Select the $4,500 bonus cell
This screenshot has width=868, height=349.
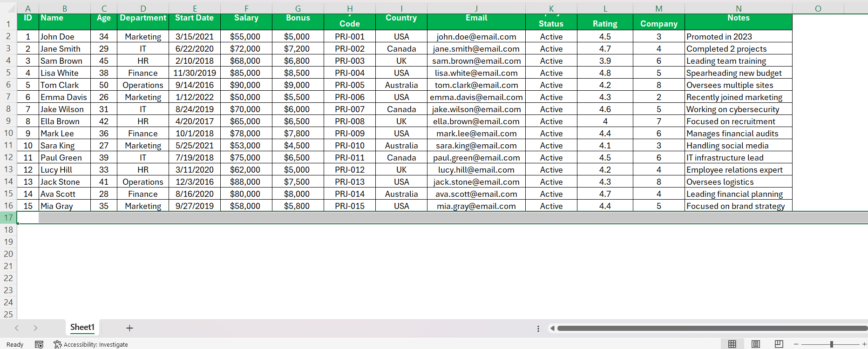[x=298, y=145]
